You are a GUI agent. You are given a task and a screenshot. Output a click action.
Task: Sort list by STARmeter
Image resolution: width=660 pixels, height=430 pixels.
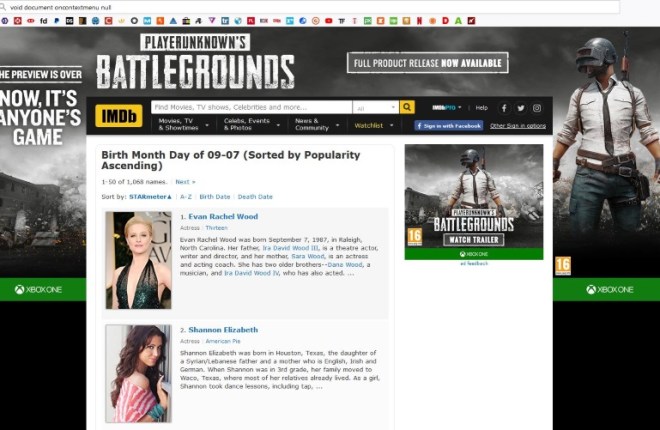[x=150, y=196]
